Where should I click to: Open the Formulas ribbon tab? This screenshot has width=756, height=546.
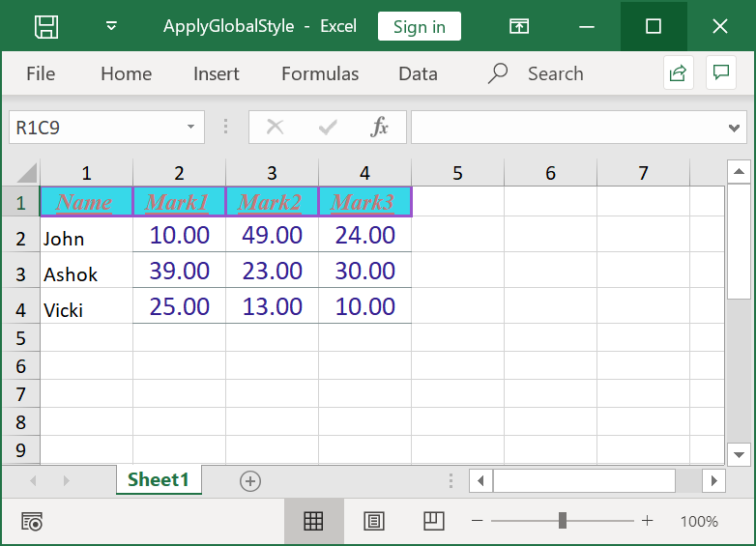tap(320, 73)
